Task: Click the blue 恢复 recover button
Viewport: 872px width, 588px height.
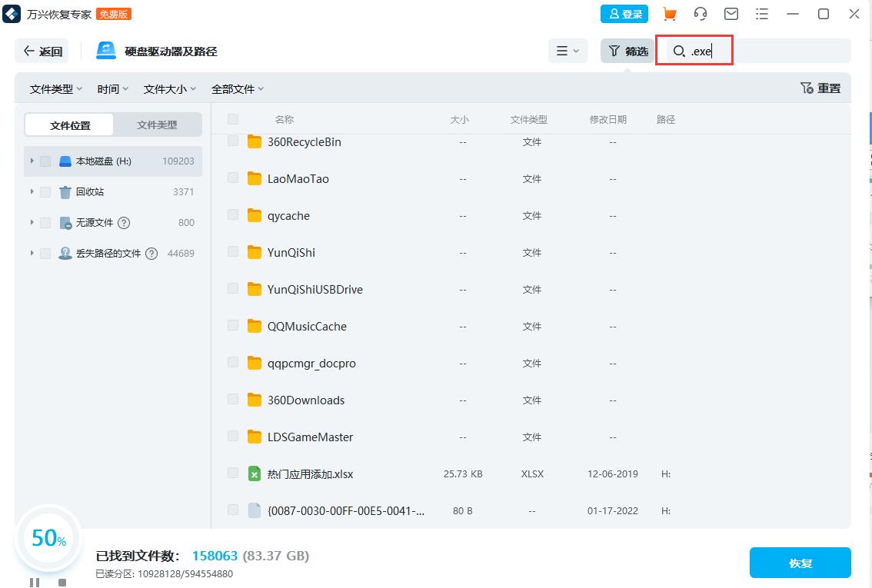Action: coord(800,563)
